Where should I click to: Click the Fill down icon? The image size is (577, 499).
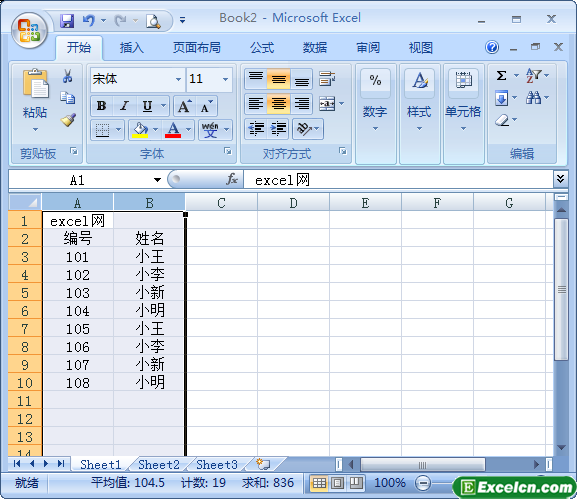pyautogui.click(x=501, y=98)
